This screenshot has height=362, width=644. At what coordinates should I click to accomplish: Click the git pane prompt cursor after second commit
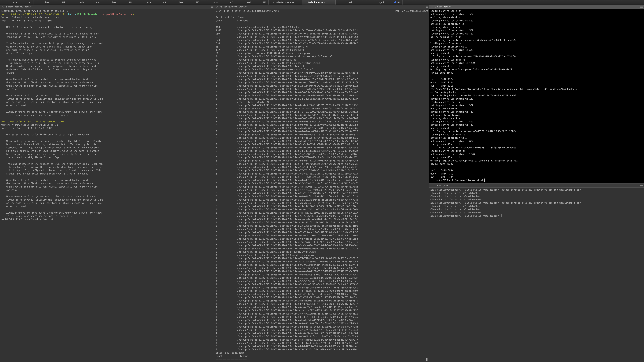55,219
